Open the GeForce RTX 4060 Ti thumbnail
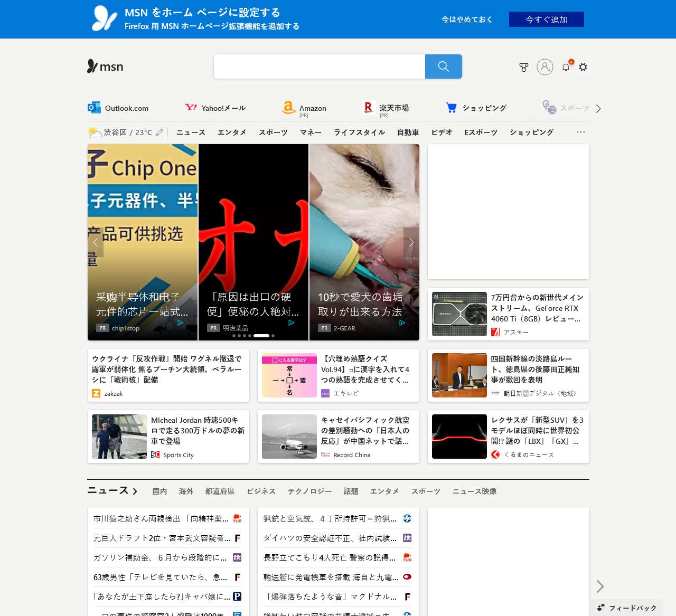Viewport: 676px width, 616px height. 459,314
